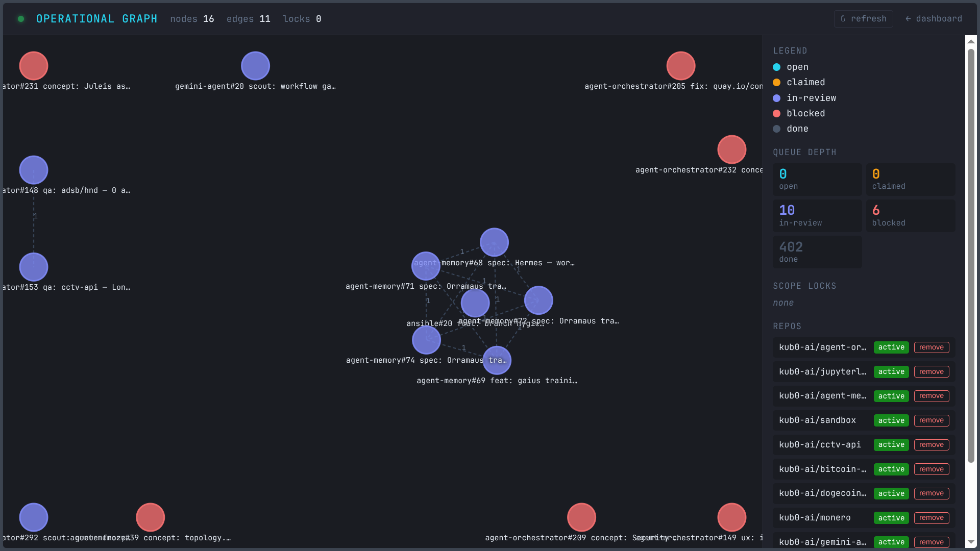Click the blocked legend color dot
The width and height of the screenshot is (980, 551).
[x=776, y=113]
